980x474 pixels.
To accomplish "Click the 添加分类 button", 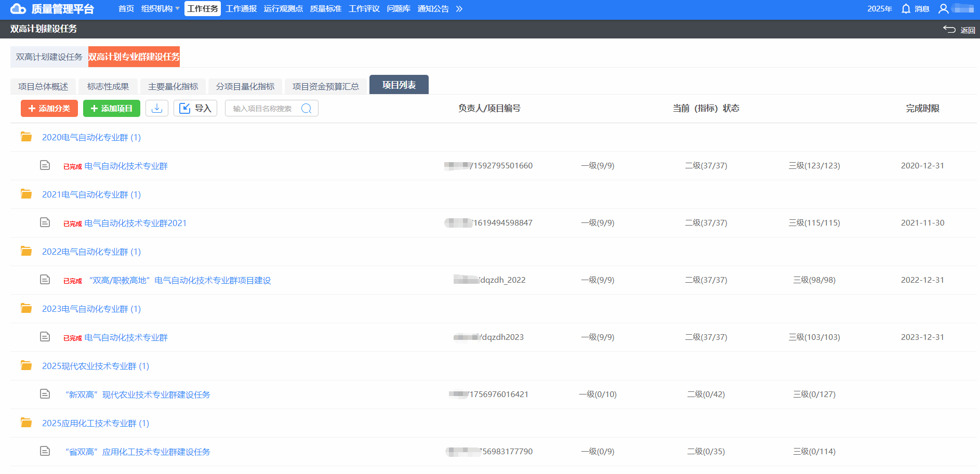I will tap(49, 108).
